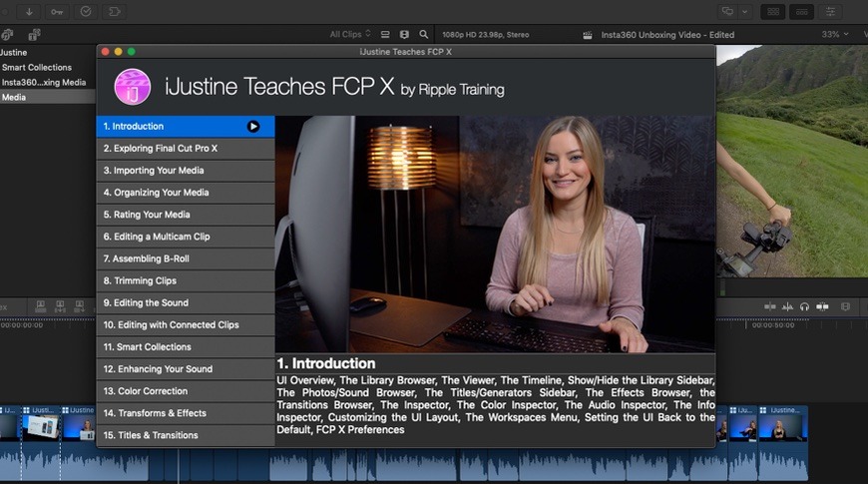Click the tag-shaped toolbar icon after Background Tasks
Viewport: 868px width, 484px height.
[114, 12]
